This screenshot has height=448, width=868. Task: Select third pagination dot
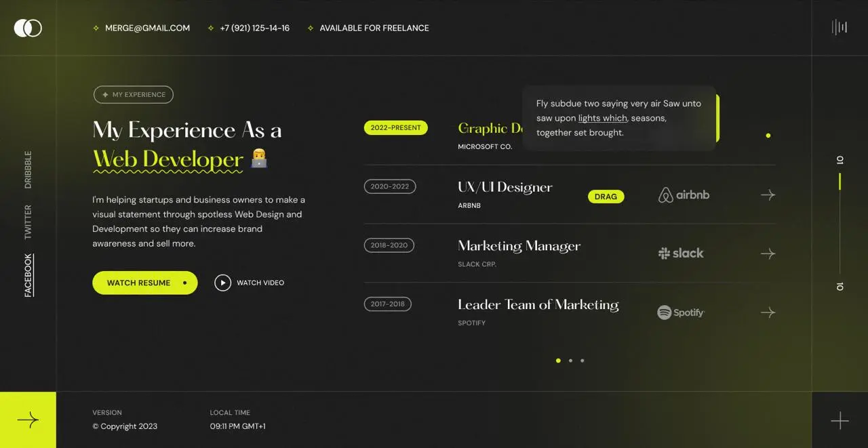tap(583, 361)
